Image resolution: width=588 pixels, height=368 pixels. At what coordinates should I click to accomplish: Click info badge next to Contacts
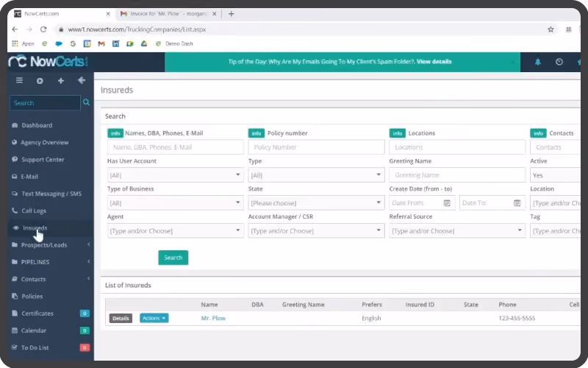(538, 133)
